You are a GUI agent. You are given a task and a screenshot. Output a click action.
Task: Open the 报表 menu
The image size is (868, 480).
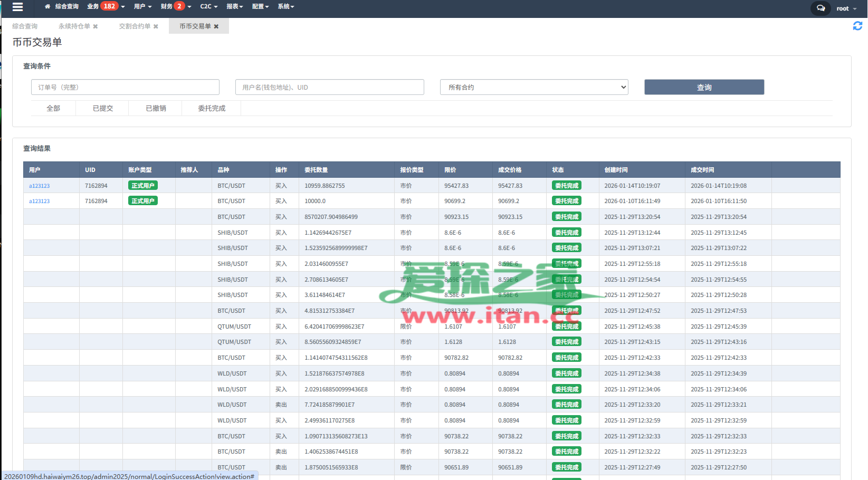pos(234,6)
